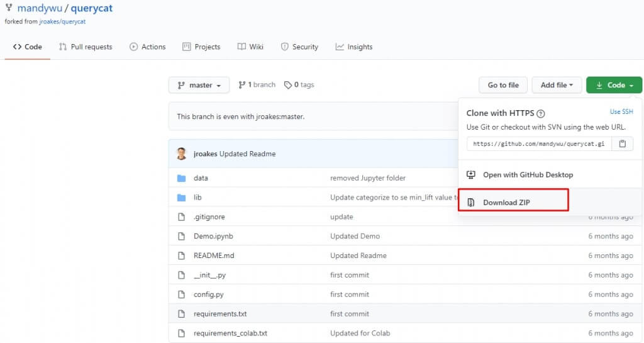Click the file icon beside Demo.ipynb
Viewport: 644px width, 343px height.
pyautogui.click(x=181, y=236)
